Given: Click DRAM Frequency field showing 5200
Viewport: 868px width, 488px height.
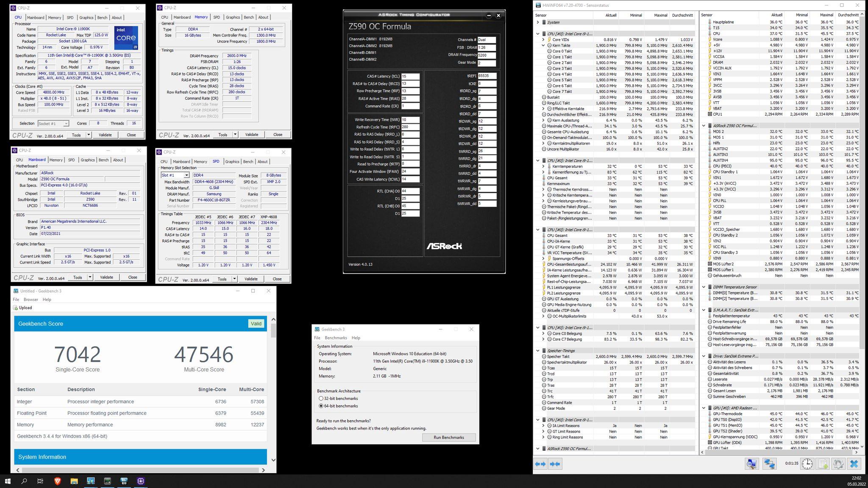Looking at the screenshot, I should click(x=487, y=55).
